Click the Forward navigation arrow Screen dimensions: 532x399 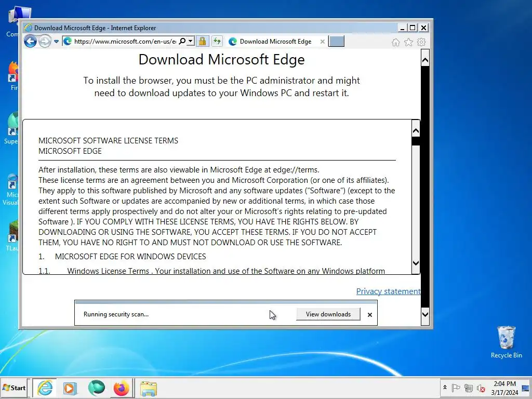(x=45, y=42)
